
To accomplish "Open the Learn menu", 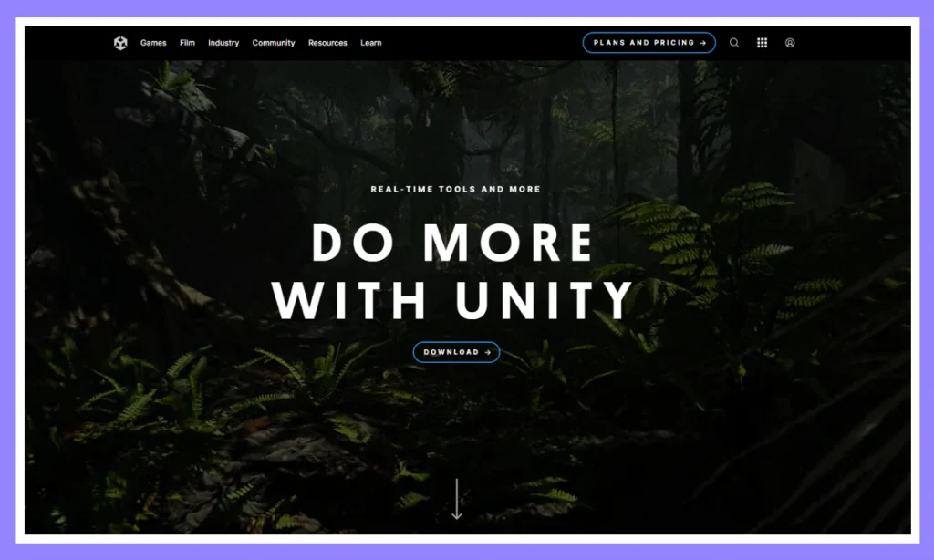I will point(370,43).
